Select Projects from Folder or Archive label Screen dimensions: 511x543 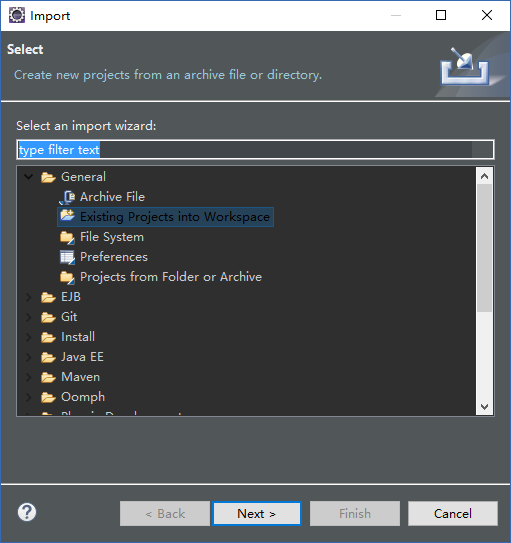pos(171,277)
